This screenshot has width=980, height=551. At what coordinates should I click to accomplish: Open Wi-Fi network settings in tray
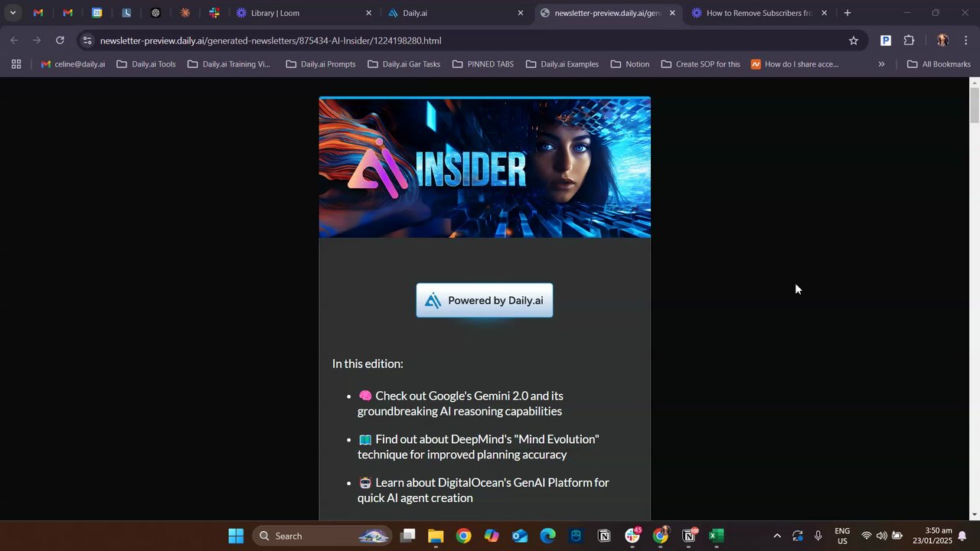(x=867, y=536)
